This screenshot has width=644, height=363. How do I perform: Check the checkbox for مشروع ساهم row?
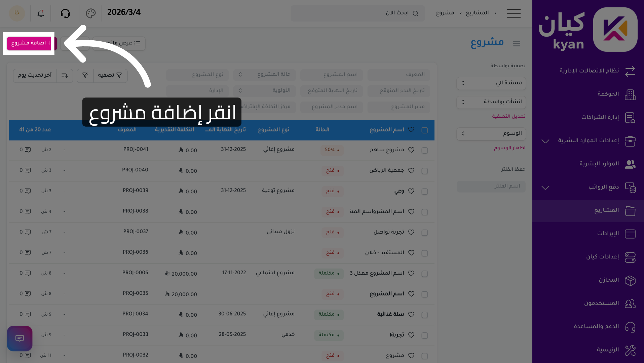pyautogui.click(x=424, y=150)
